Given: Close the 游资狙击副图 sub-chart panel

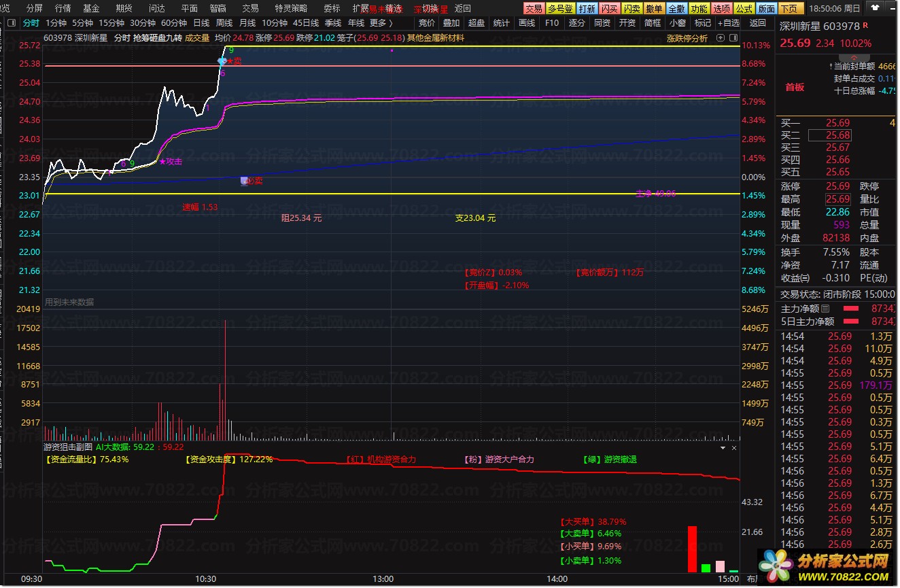Looking at the screenshot, I should point(733,448).
